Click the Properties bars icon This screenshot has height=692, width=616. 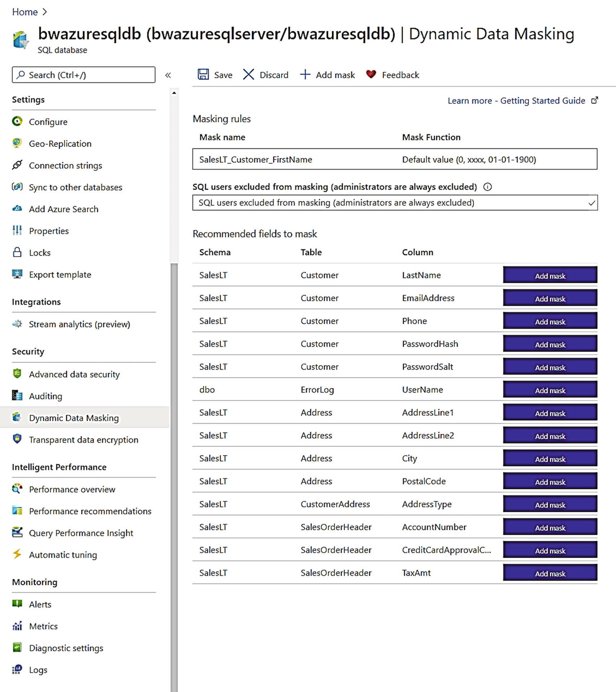tap(17, 230)
